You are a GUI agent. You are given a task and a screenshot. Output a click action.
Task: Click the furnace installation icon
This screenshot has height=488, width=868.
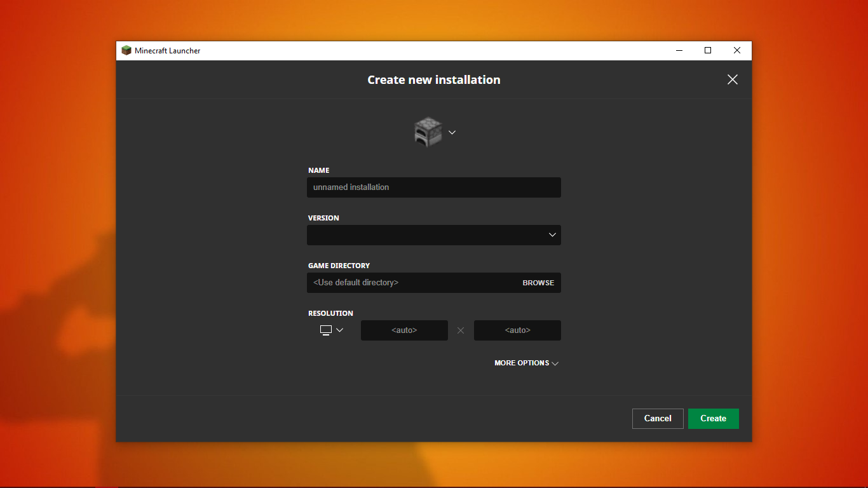click(x=428, y=132)
